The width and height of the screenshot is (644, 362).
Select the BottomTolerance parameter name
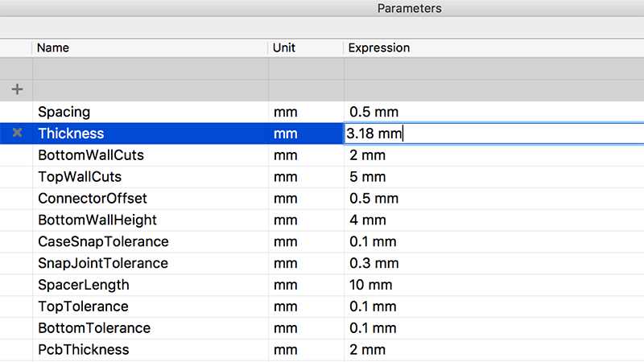[93, 329]
